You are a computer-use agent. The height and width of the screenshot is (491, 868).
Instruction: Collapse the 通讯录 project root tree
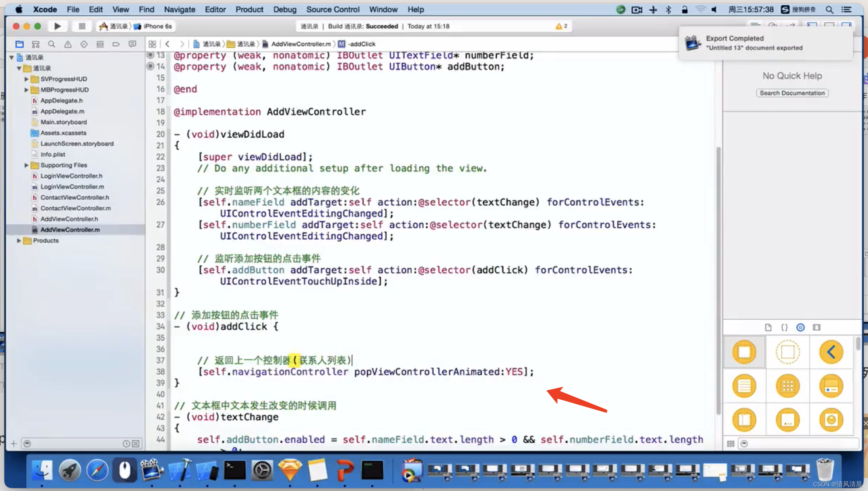[x=11, y=57]
